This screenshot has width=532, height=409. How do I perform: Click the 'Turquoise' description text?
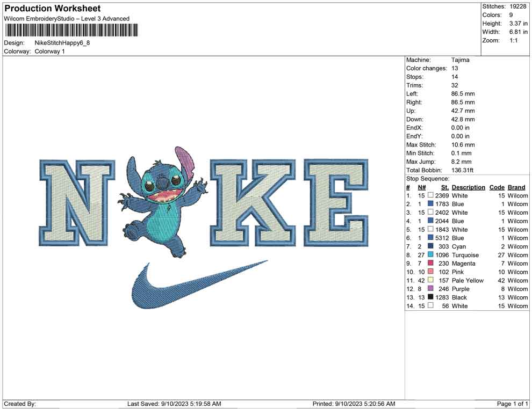click(x=465, y=255)
